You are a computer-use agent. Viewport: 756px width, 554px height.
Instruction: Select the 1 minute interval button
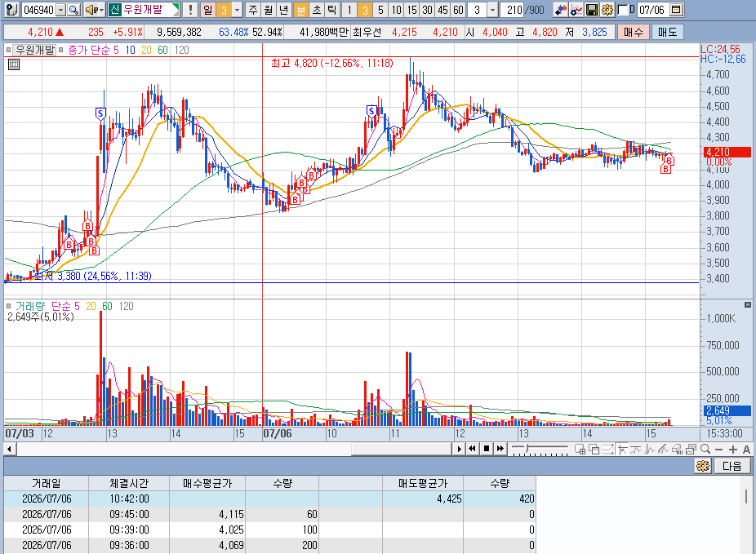pyautogui.click(x=349, y=10)
